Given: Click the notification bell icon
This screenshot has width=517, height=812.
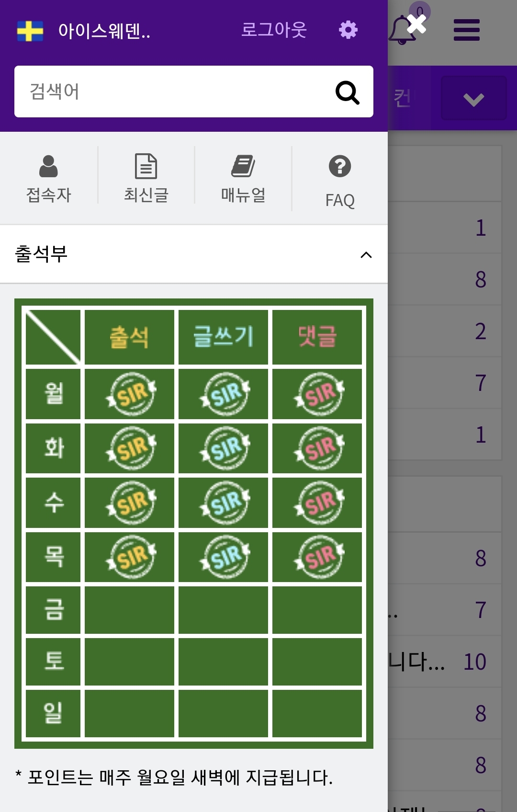Looking at the screenshot, I should [x=401, y=30].
